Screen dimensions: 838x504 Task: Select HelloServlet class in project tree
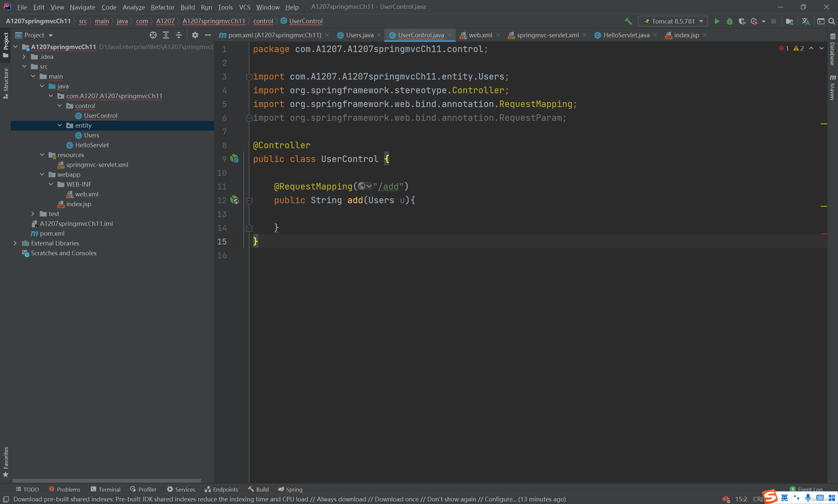coord(88,145)
